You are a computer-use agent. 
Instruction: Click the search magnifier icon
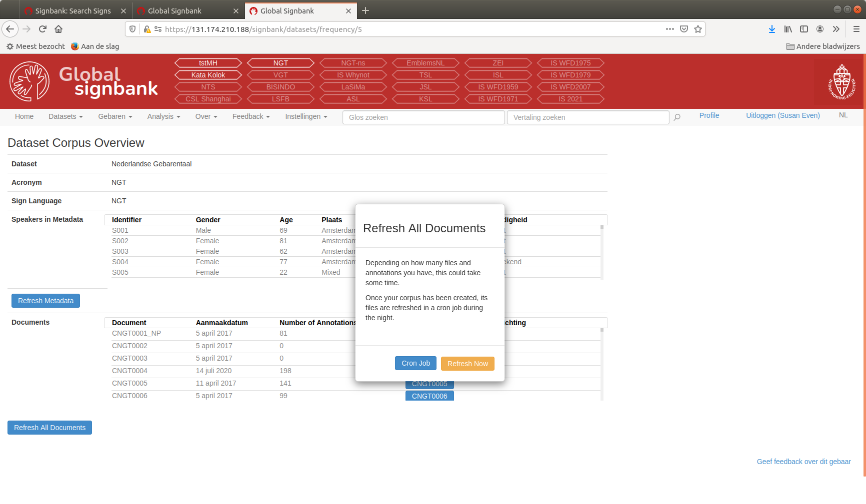click(677, 117)
